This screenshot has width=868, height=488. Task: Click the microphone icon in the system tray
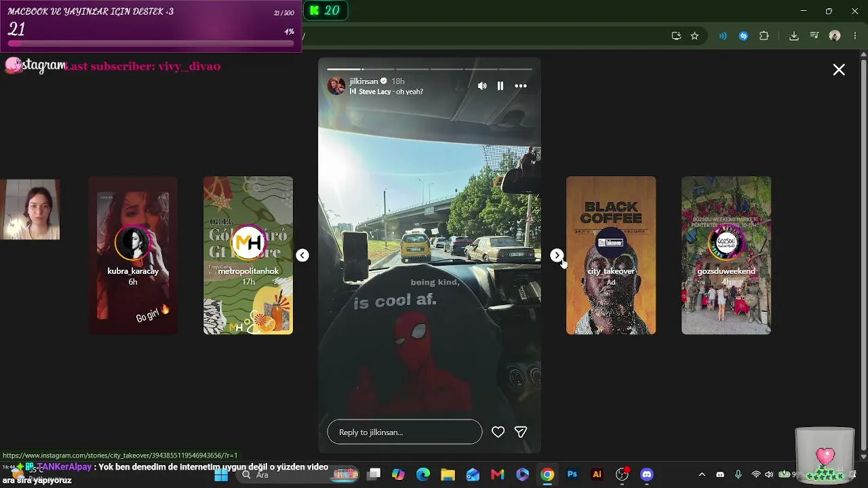coord(738,474)
